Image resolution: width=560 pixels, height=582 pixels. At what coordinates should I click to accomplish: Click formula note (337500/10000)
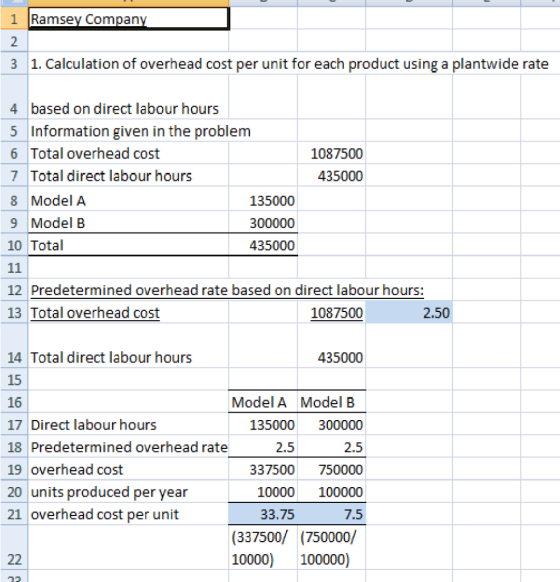coord(259,548)
